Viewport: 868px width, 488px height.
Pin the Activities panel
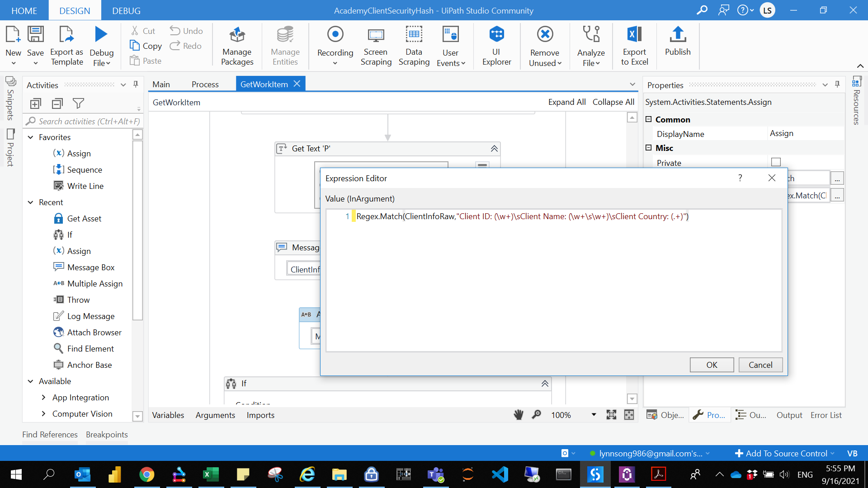point(136,84)
